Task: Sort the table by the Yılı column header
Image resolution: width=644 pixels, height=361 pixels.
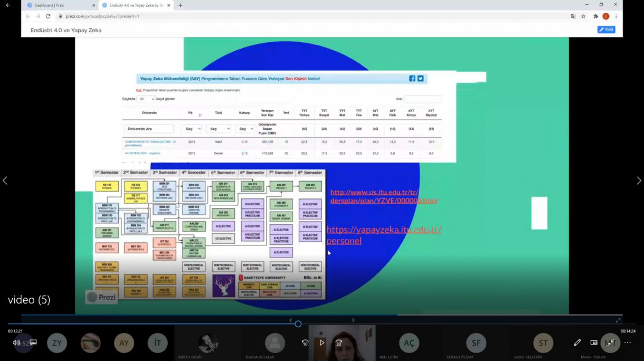Action: click(191, 113)
